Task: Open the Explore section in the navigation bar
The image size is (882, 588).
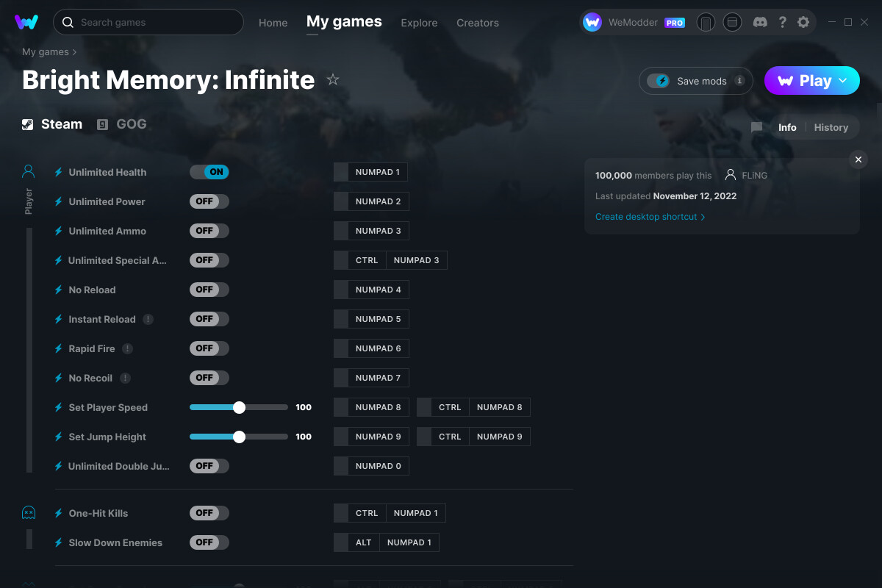Action: [419, 23]
